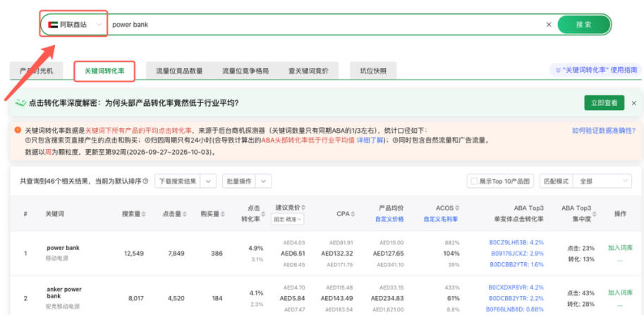Toggle 展示Top 10产品图 checkbox
Viewport: 644px width, 315px height.
click(x=474, y=181)
